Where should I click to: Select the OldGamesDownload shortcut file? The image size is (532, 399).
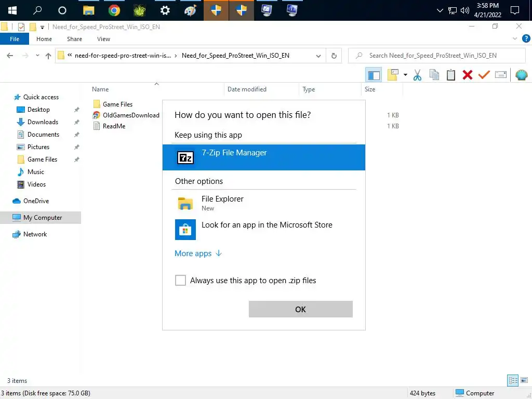pyautogui.click(x=131, y=115)
